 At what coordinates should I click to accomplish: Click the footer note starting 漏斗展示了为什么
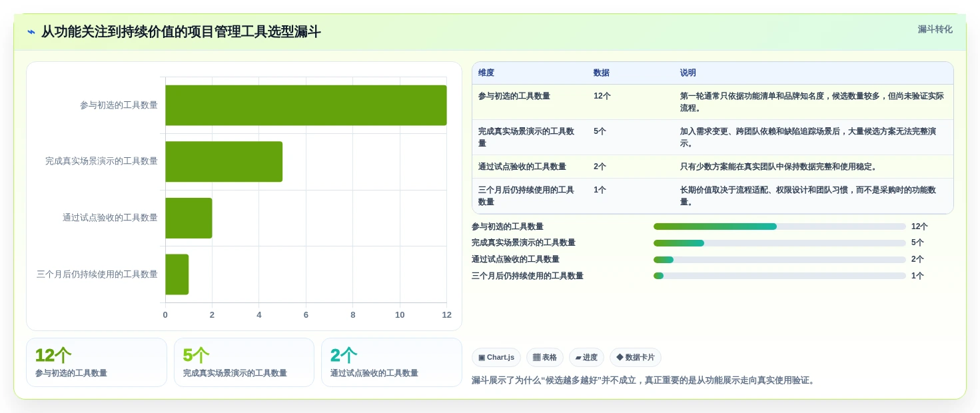click(x=644, y=380)
